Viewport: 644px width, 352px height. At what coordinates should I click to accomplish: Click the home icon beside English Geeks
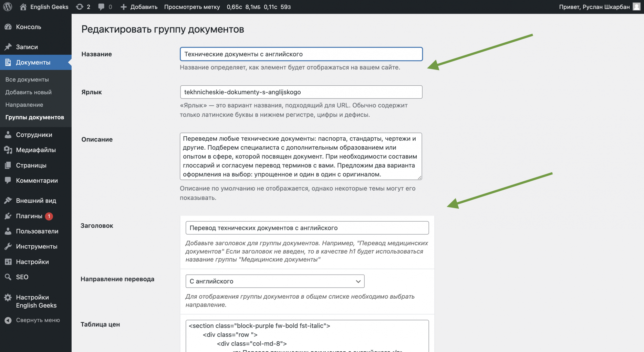[x=23, y=7]
